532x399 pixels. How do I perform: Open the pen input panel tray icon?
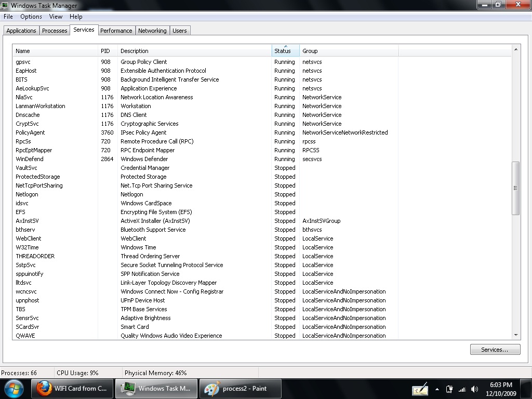[x=420, y=390]
